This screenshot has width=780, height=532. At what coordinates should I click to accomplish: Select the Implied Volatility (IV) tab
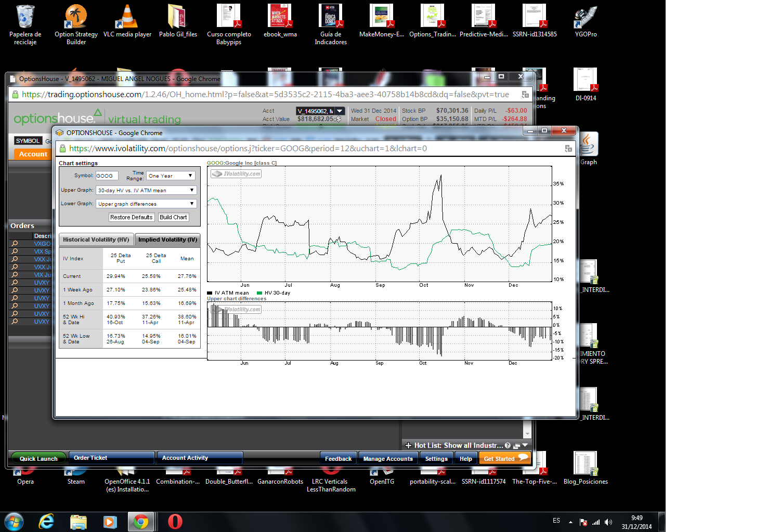pos(167,240)
